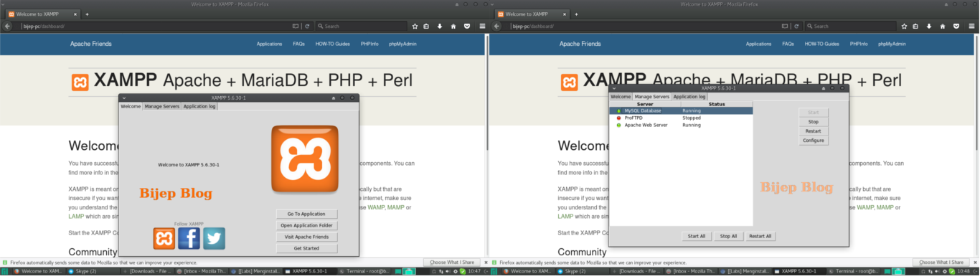Click the back arrow in the right Firefox window
Image resolution: width=980 pixels, height=279 pixels.
coord(497,26)
